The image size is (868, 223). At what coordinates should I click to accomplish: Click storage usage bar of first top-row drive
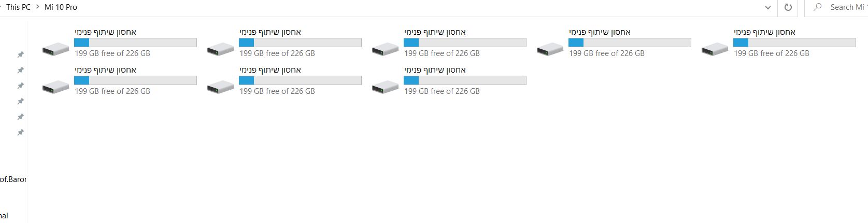(135, 43)
